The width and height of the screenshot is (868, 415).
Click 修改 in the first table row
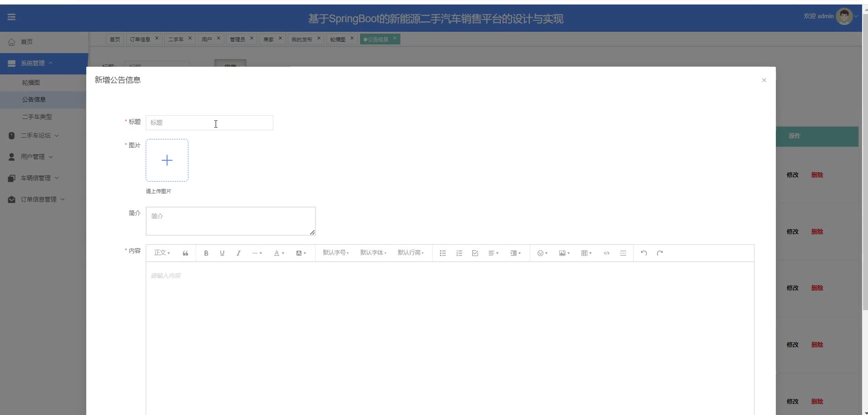(x=792, y=175)
